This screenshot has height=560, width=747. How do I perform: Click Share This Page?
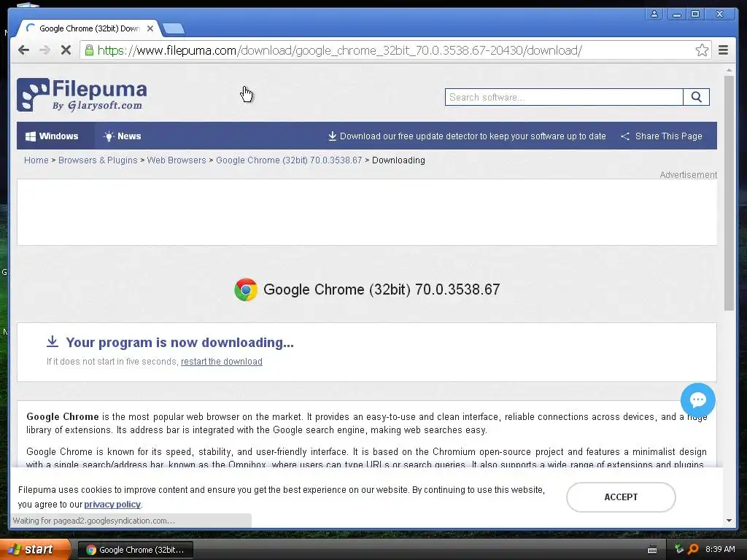pos(661,136)
